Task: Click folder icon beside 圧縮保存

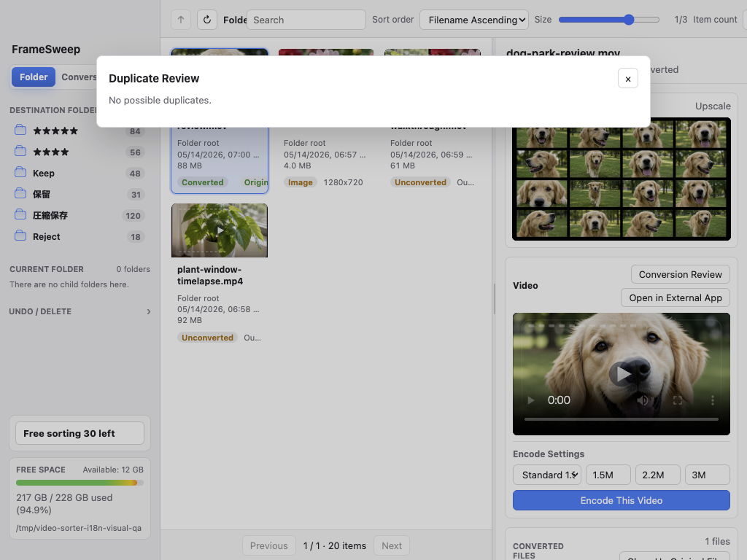Action: [x=20, y=215]
